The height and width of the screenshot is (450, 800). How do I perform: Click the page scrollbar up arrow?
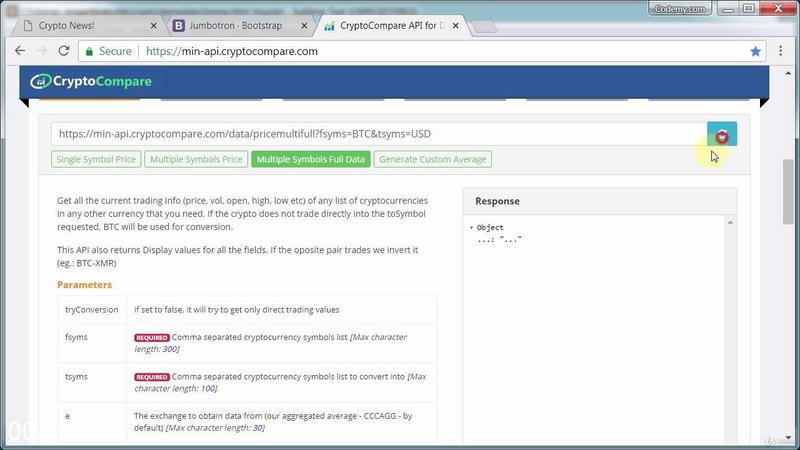pyautogui.click(x=788, y=73)
